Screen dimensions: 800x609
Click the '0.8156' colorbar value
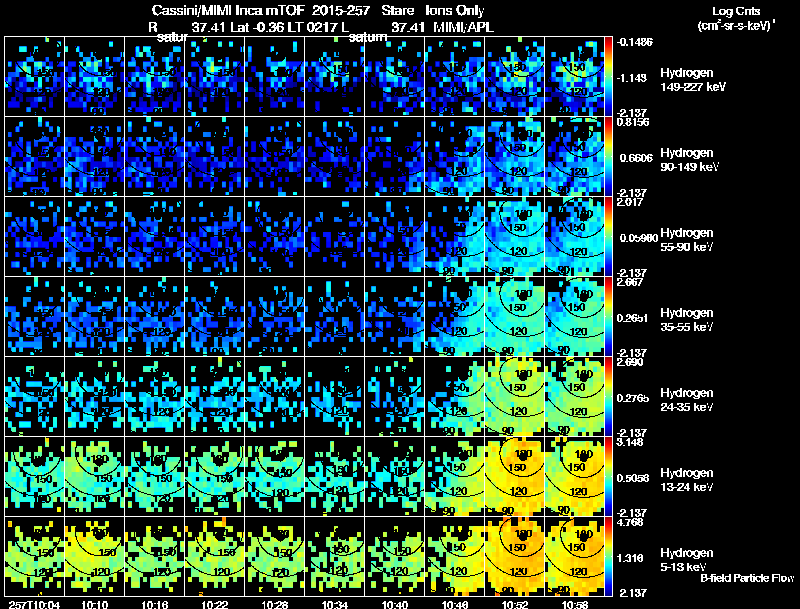(x=633, y=122)
